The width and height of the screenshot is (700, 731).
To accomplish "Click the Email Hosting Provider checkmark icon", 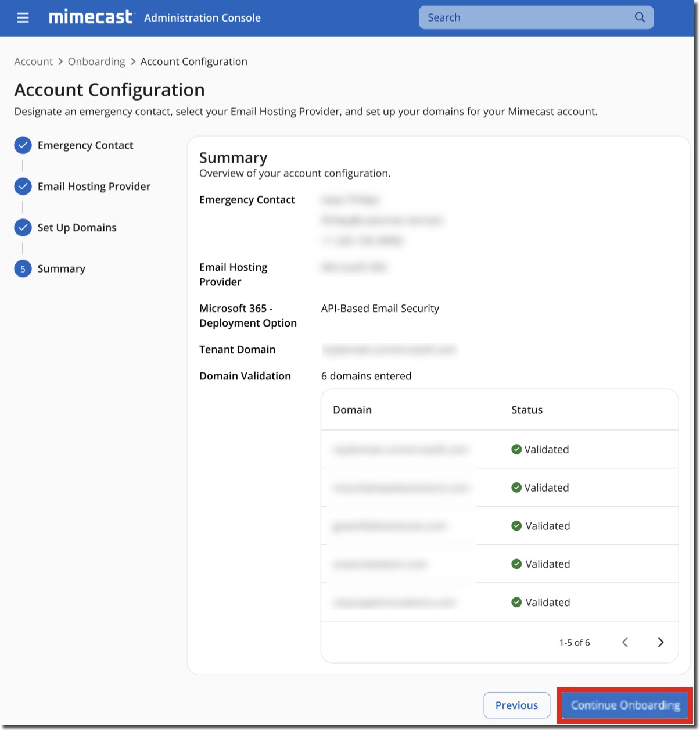I will point(23,186).
